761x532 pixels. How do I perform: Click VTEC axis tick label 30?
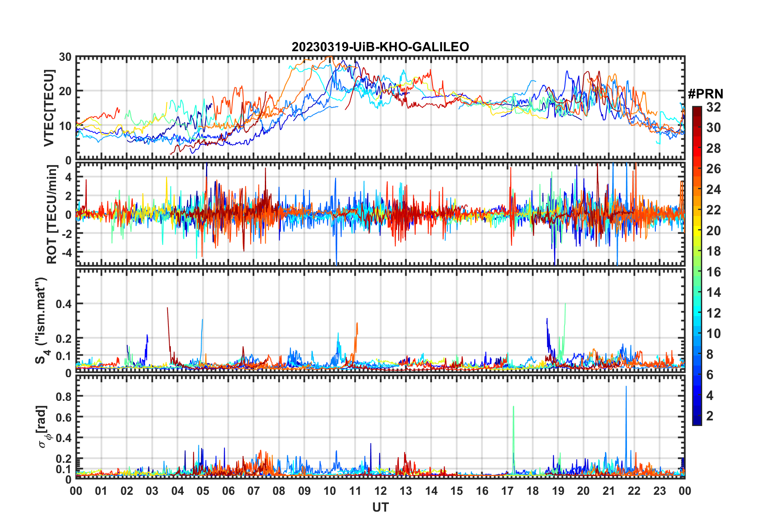[x=65, y=57]
